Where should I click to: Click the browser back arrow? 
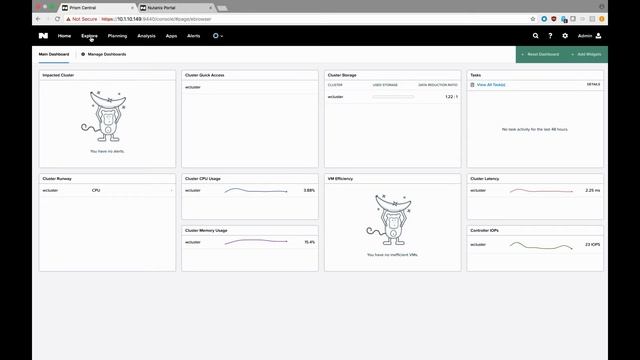click(x=38, y=19)
